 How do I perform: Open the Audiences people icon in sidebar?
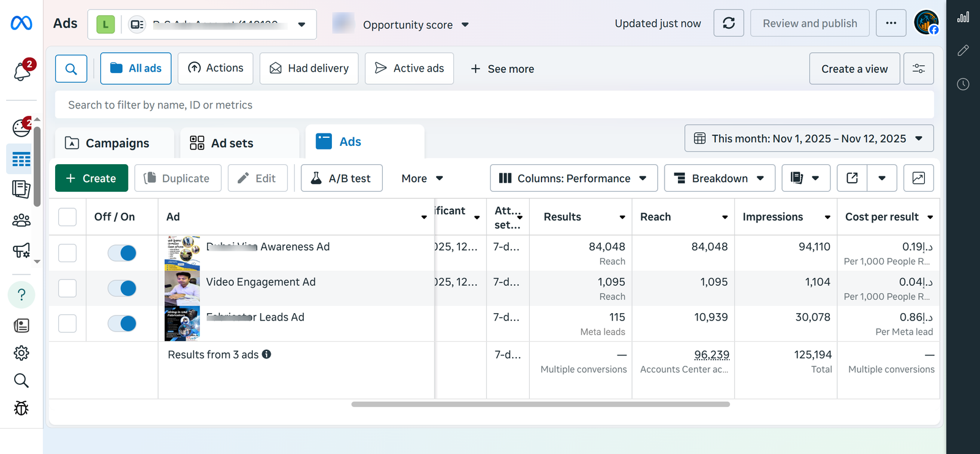tap(21, 220)
